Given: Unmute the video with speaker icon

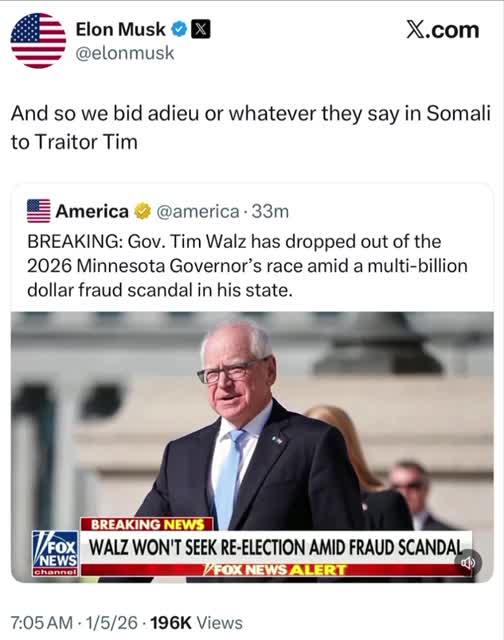Looking at the screenshot, I should [x=468, y=563].
